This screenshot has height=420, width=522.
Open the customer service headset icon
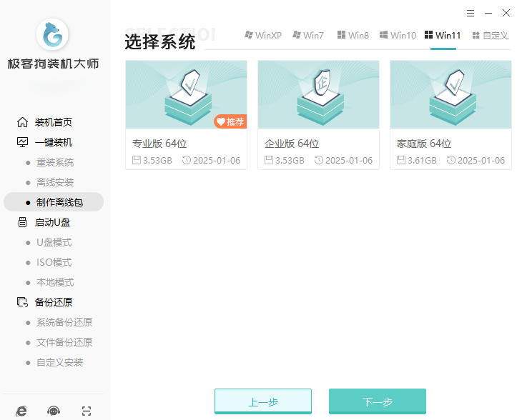54,411
